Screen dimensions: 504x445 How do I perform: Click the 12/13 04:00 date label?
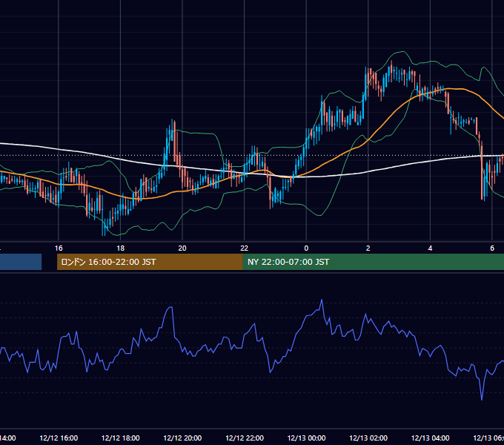pos(431,438)
